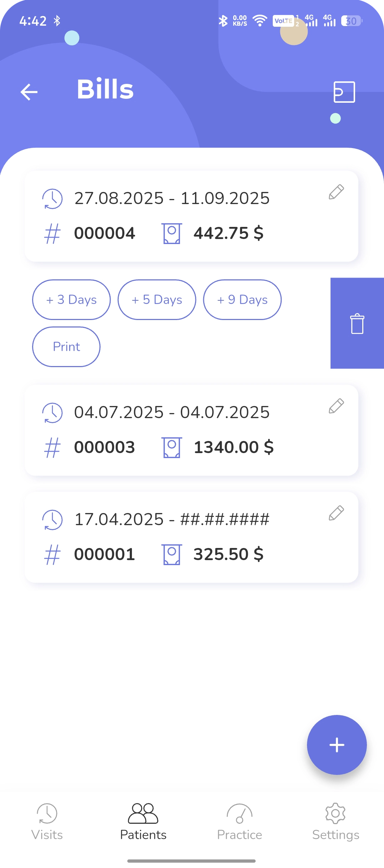Edit bill 000001 with the pencil icon

336,513
